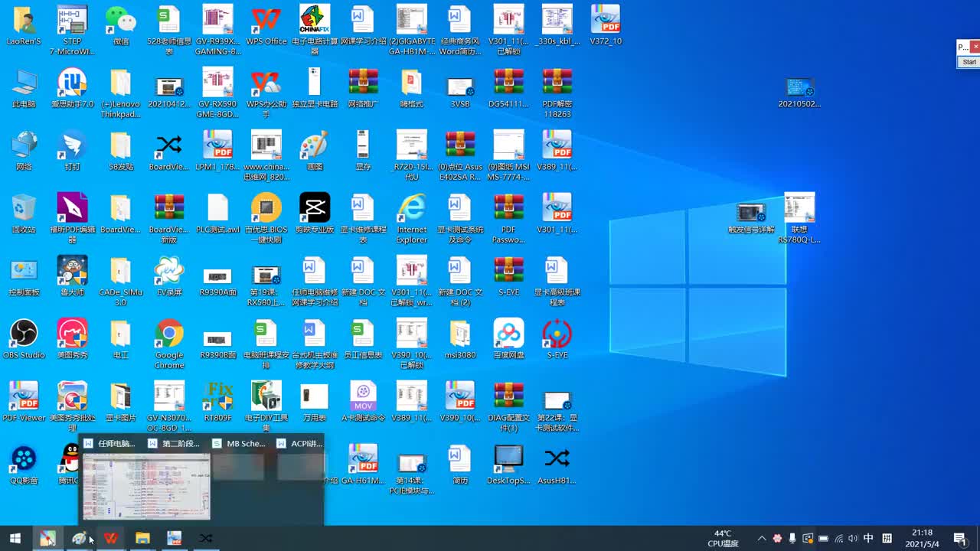The height and width of the screenshot is (551, 980).
Task: Launch EV录屏 screen recorder icon
Action: pyautogui.click(x=168, y=277)
